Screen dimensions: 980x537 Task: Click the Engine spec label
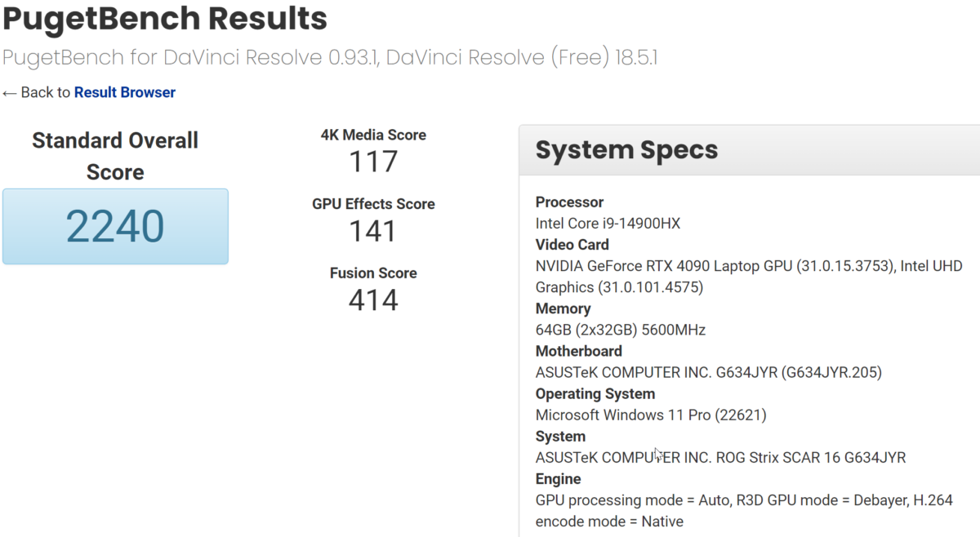tap(558, 479)
